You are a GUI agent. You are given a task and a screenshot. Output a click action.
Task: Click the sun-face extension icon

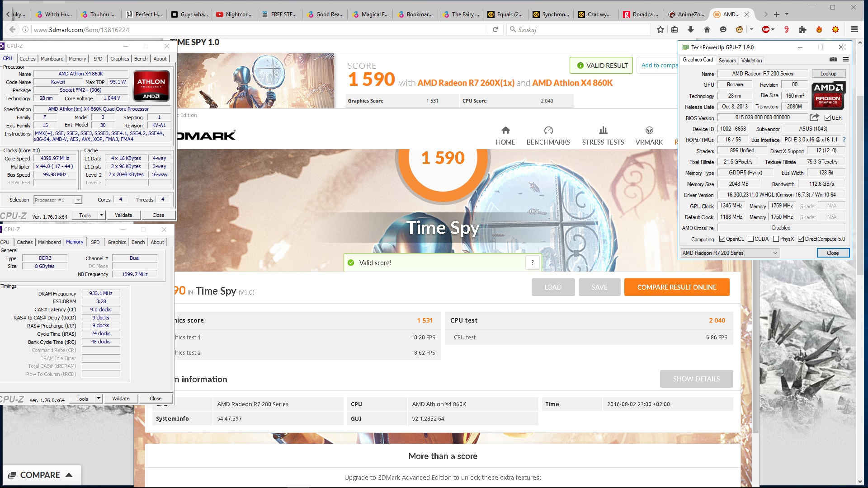[835, 29]
